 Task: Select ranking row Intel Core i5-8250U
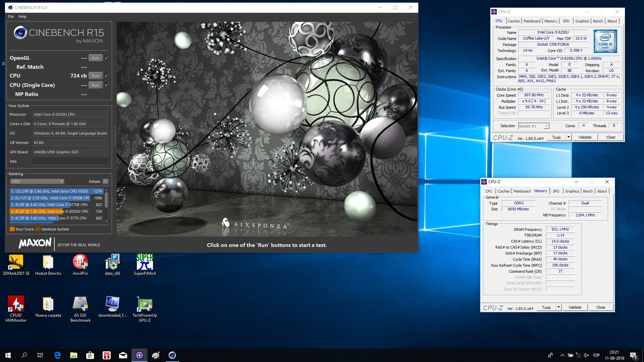(56, 211)
